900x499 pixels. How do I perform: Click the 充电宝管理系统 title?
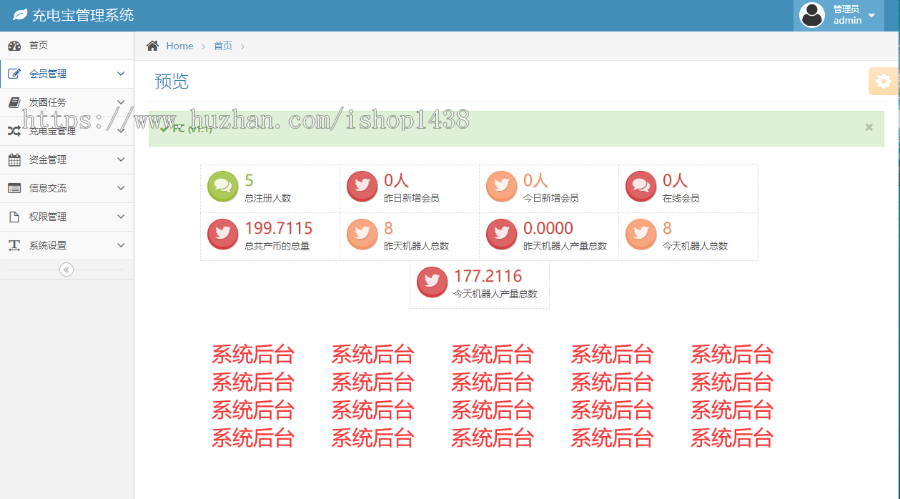click(x=83, y=16)
